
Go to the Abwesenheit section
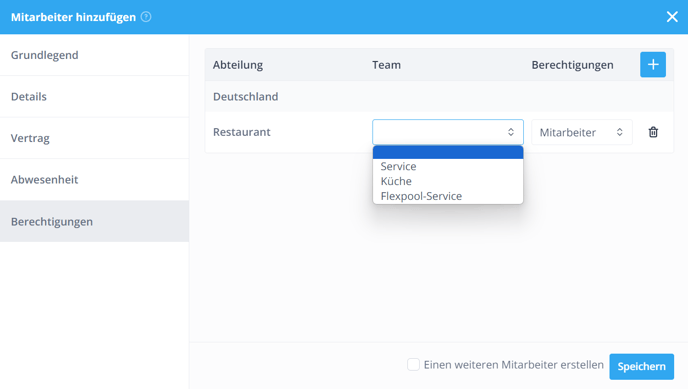tap(94, 180)
